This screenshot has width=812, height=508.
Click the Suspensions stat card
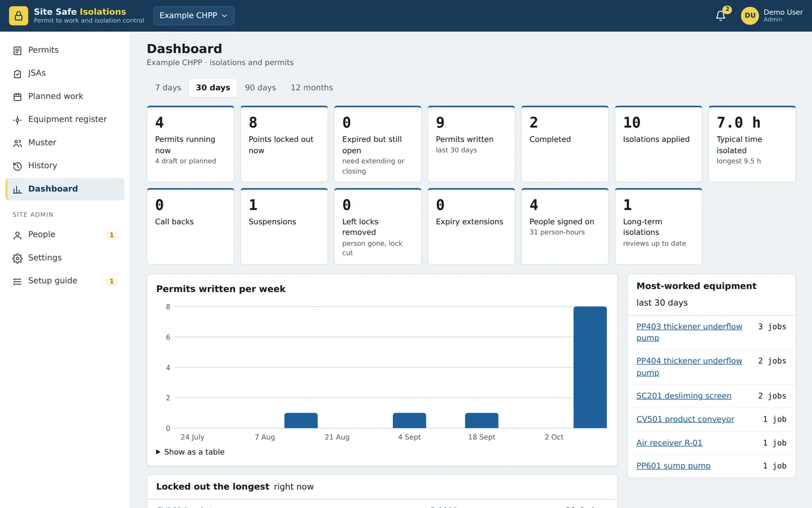coord(284,226)
